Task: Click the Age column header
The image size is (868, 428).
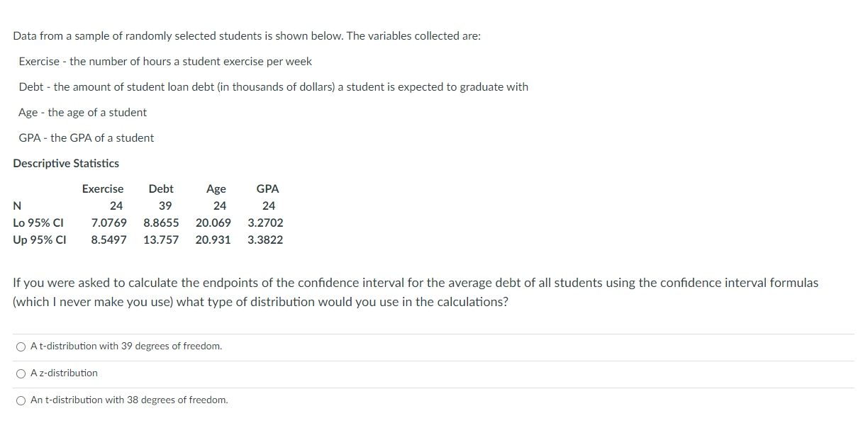Action: [x=216, y=188]
